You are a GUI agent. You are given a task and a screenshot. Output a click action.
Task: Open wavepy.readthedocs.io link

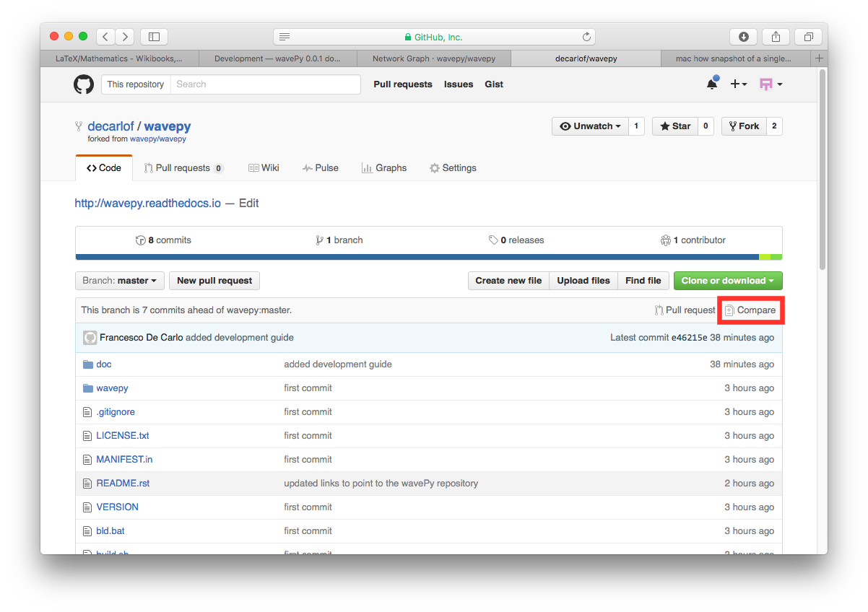click(x=147, y=204)
